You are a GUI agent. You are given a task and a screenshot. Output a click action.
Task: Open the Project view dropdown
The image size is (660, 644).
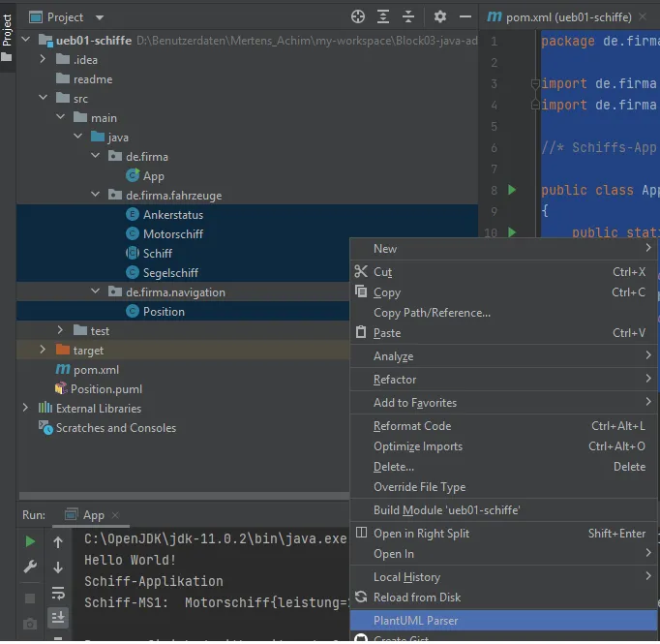click(100, 17)
